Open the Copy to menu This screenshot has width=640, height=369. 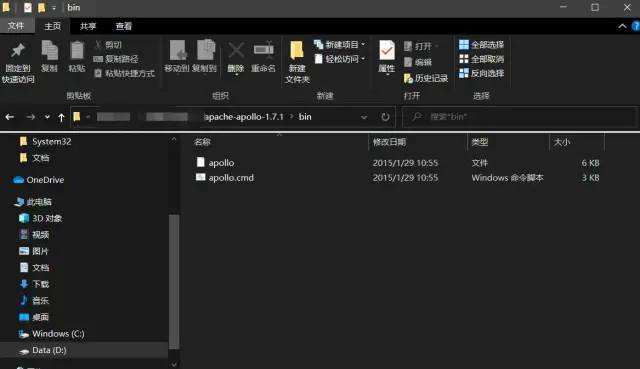point(204,56)
